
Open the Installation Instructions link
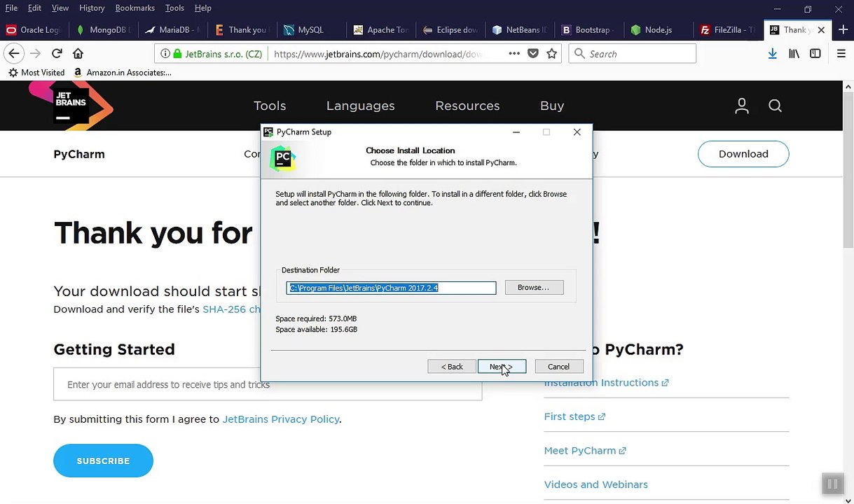coord(607,383)
